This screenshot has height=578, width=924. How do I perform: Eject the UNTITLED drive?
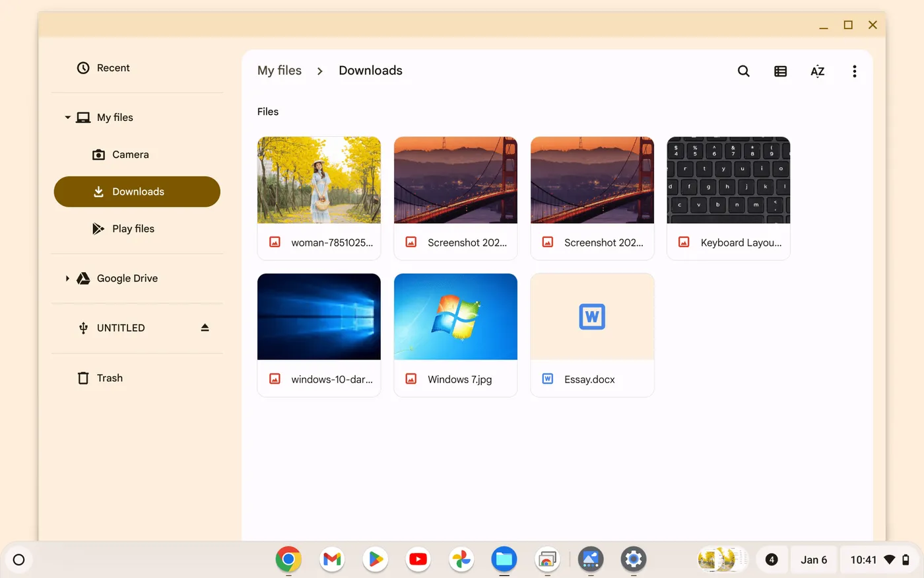(x=205, y=328)
